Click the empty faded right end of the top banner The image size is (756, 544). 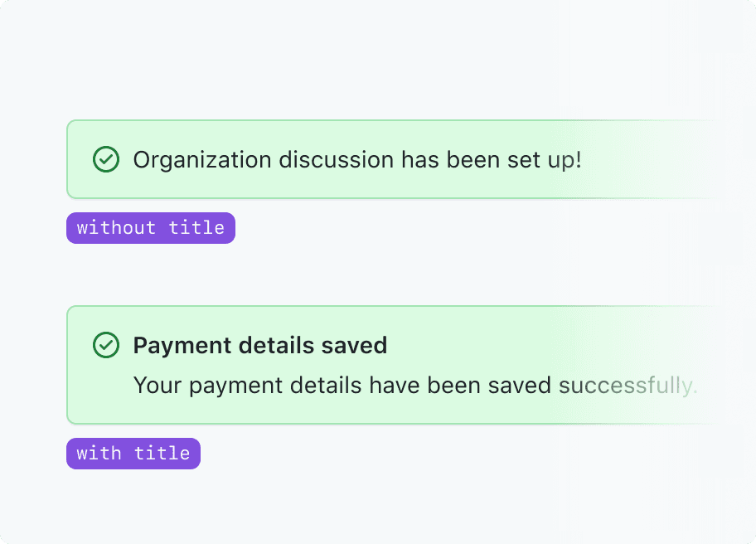click(663, 159)
